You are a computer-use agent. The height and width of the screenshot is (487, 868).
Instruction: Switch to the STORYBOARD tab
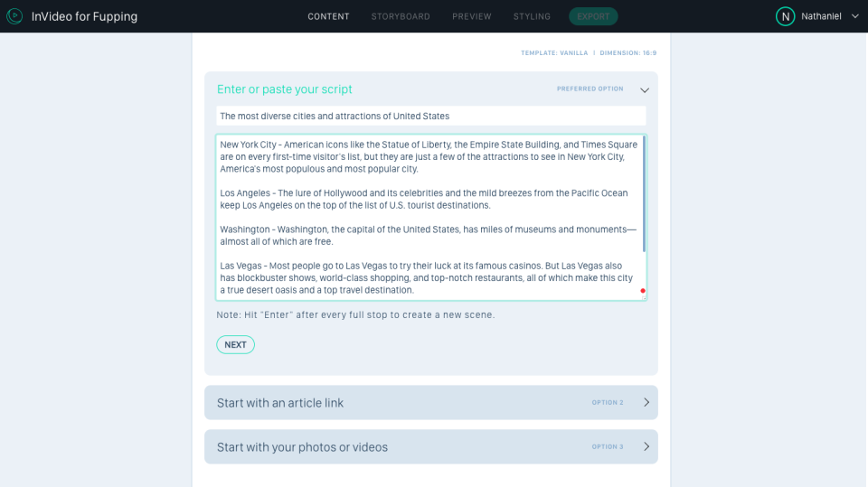pos(401,16)
